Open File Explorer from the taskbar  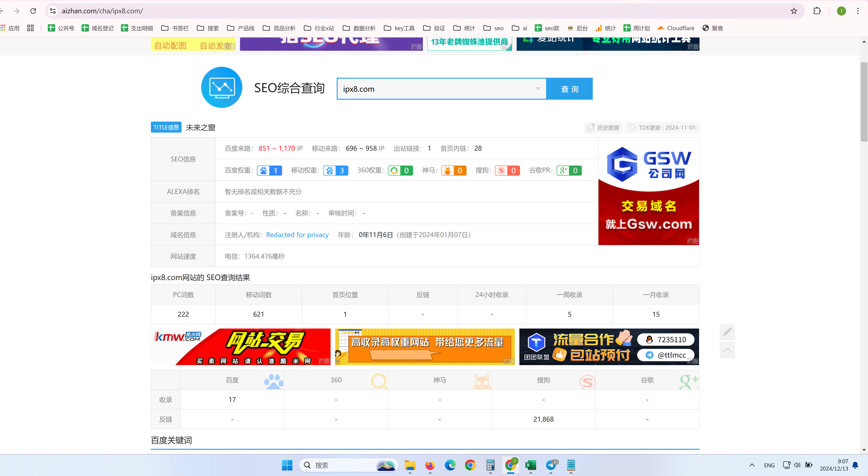(x=410, y=465)
